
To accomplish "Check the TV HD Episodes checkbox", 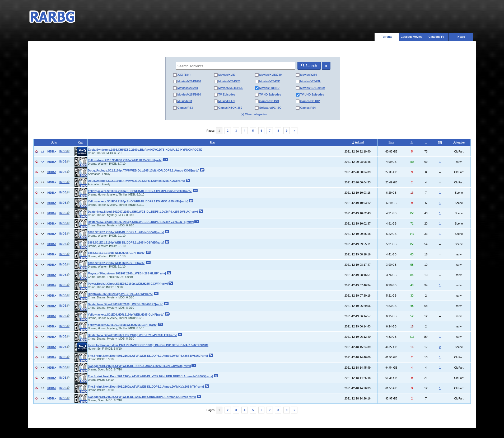I will pos(256,95).
